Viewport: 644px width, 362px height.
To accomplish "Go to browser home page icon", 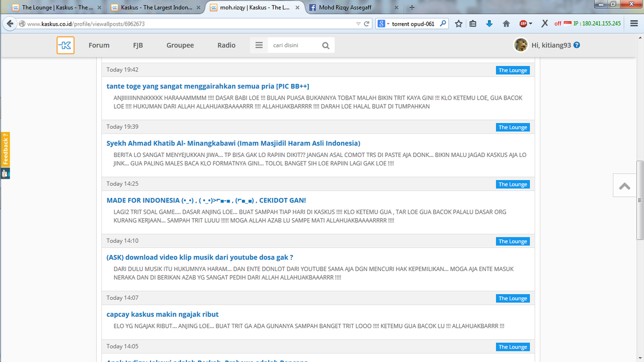I will 506,24.
